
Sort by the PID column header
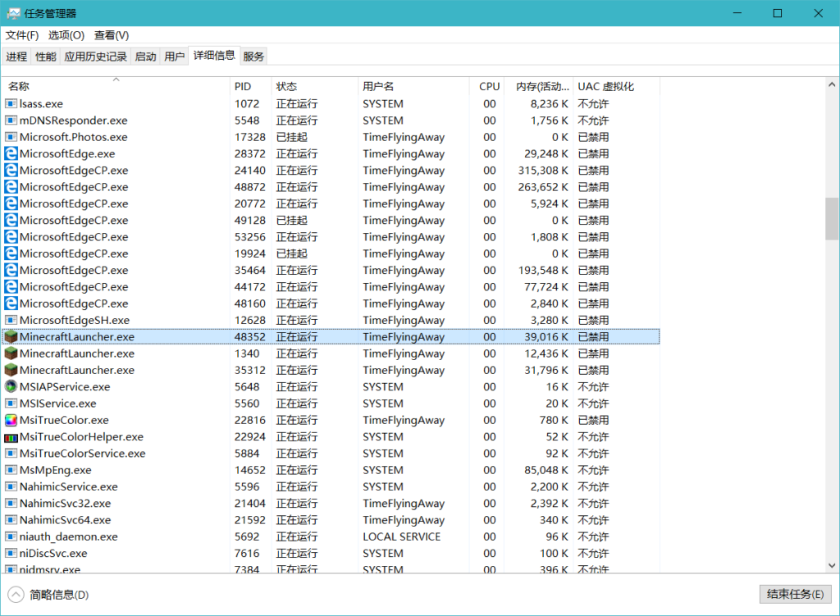point(251,86)
